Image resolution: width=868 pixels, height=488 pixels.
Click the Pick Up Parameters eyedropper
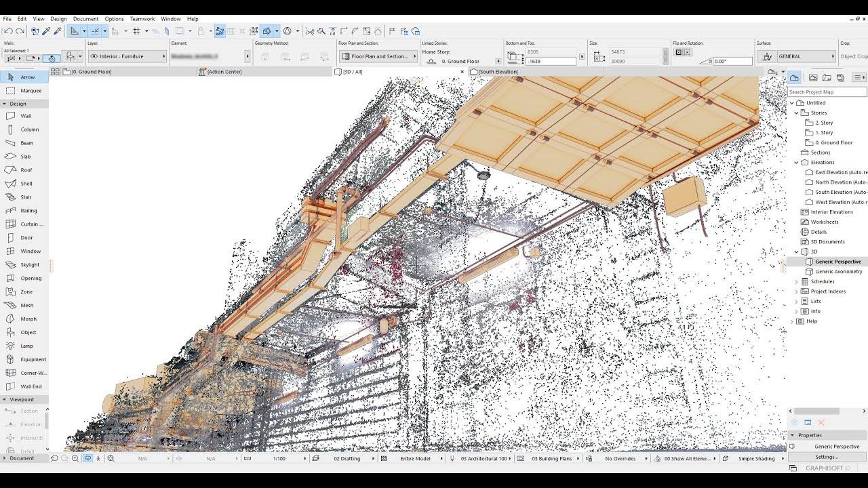46,31
